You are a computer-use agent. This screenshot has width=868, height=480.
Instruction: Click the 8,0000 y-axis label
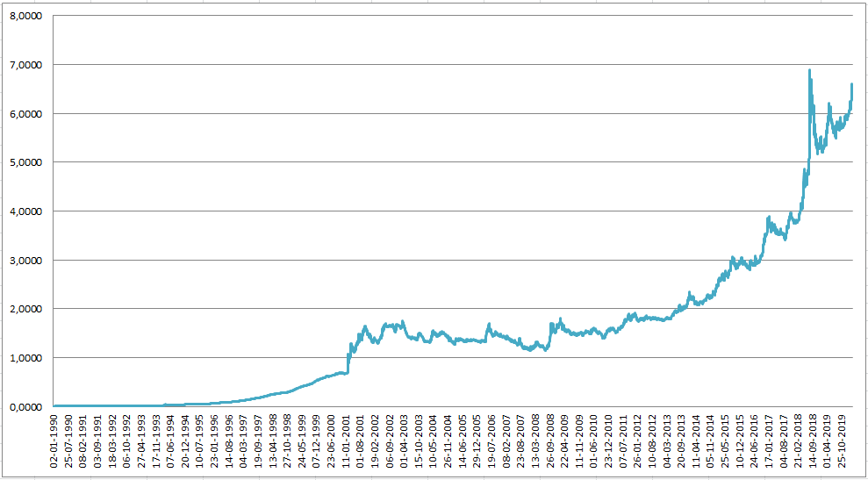pyautogui.click(x=25, y=16)
